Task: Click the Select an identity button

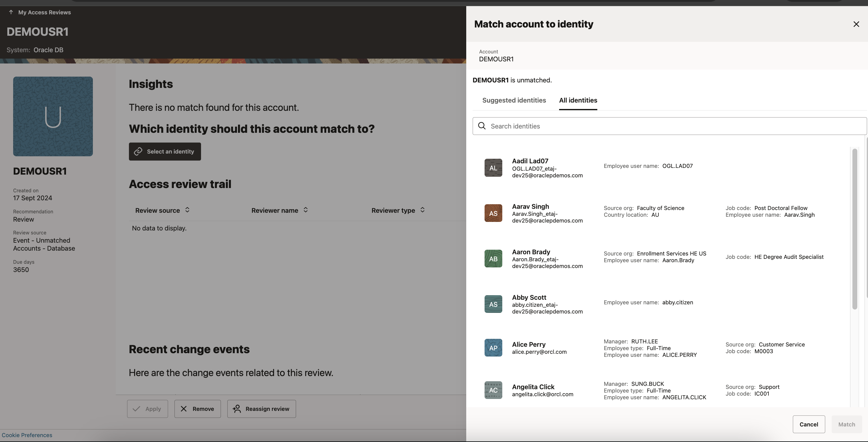Action: (165, 151)
